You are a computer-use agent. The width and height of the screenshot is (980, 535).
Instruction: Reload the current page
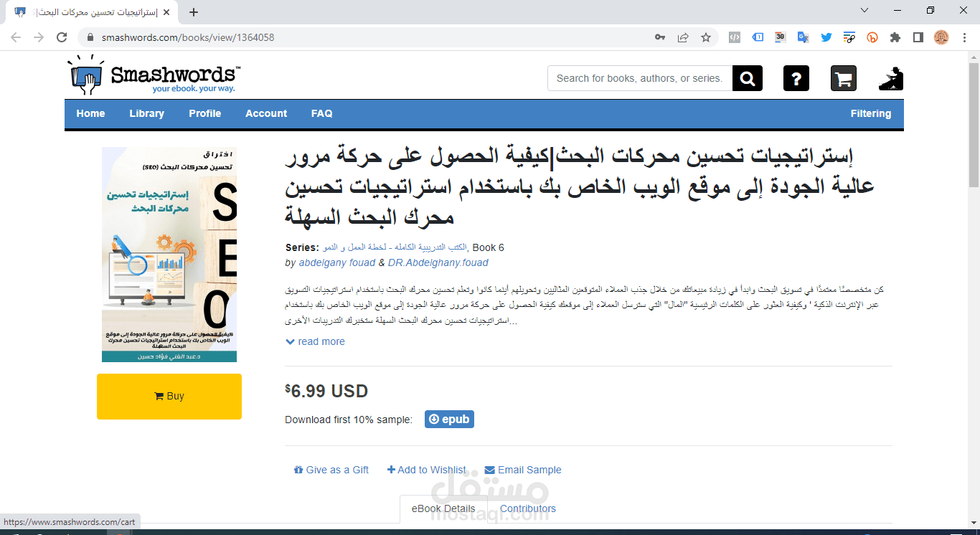coord(62,37)
